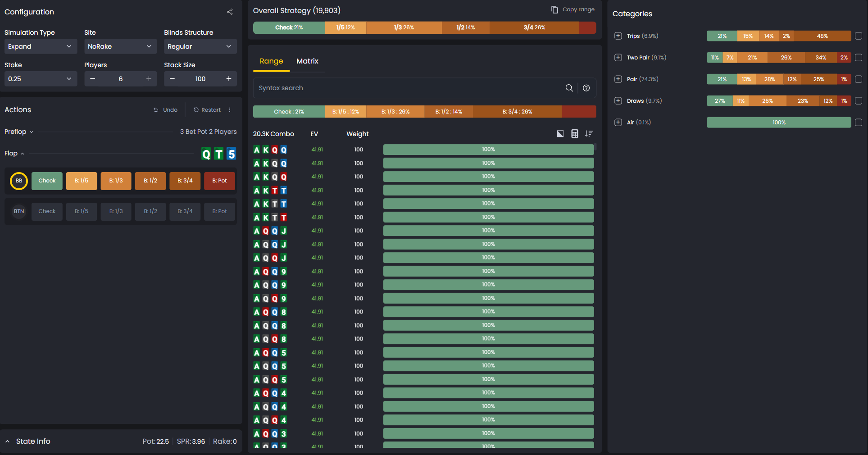Select BB B: 1/2 bet action

150,181
